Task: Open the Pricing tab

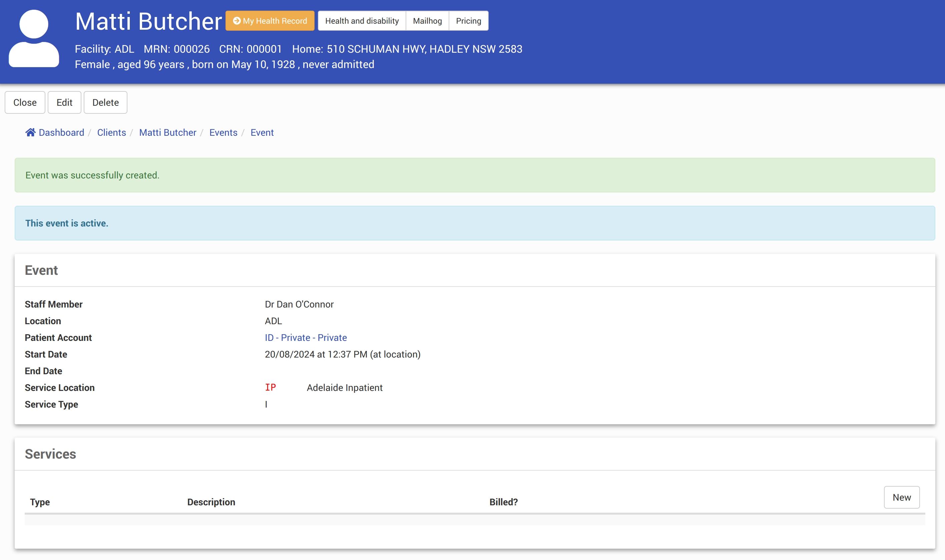Action: point(468,21)
